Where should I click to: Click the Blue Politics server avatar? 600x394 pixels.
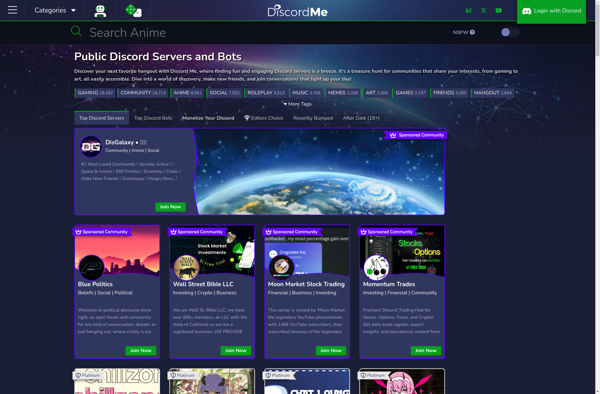pyautogui.click(x=91, y=267)
